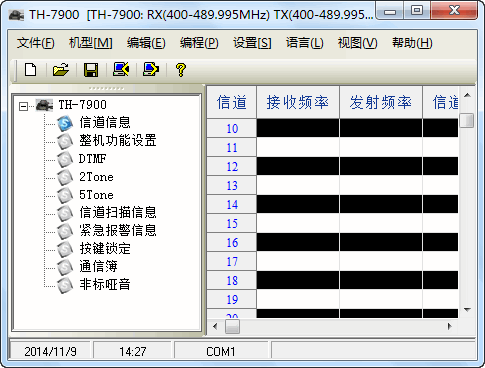485x368 pixels.
Task: Open the 语言(L) menu
Action: click(x=305, y=43)
